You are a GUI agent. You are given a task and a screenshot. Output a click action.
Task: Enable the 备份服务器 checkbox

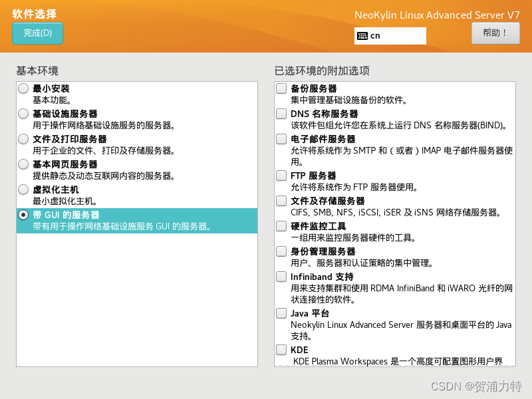tap(281, 88)
